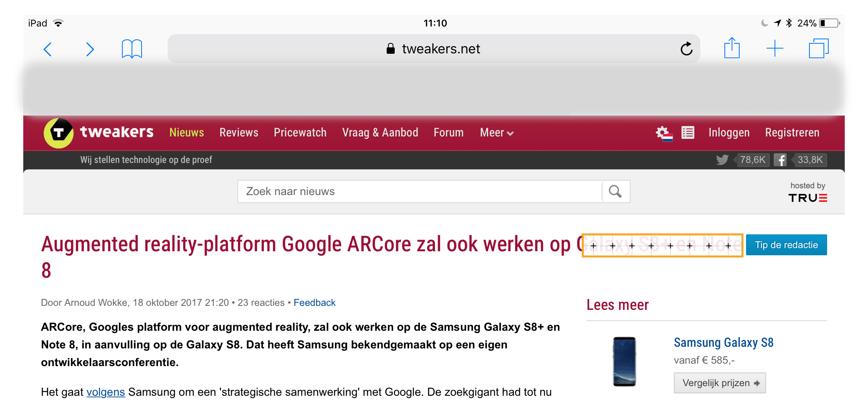Click the '23 reacties' text
868x405 pixels.
pos(261,303)
